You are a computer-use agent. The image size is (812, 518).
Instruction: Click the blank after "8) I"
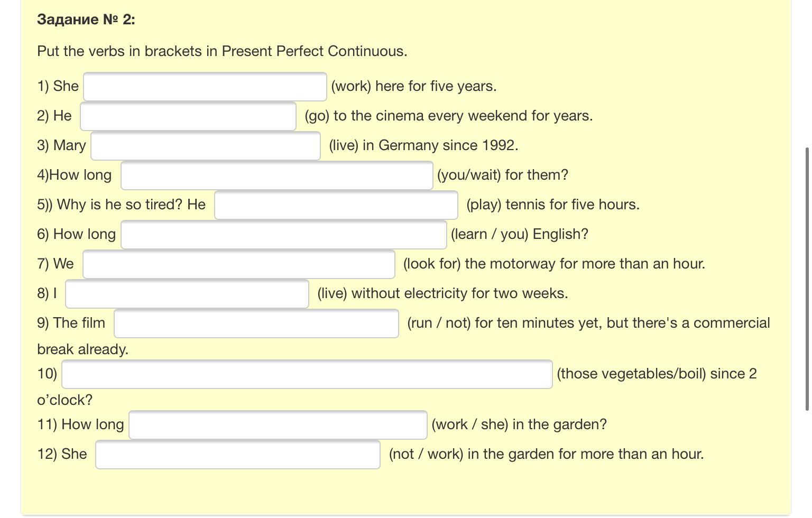point(187,294)
